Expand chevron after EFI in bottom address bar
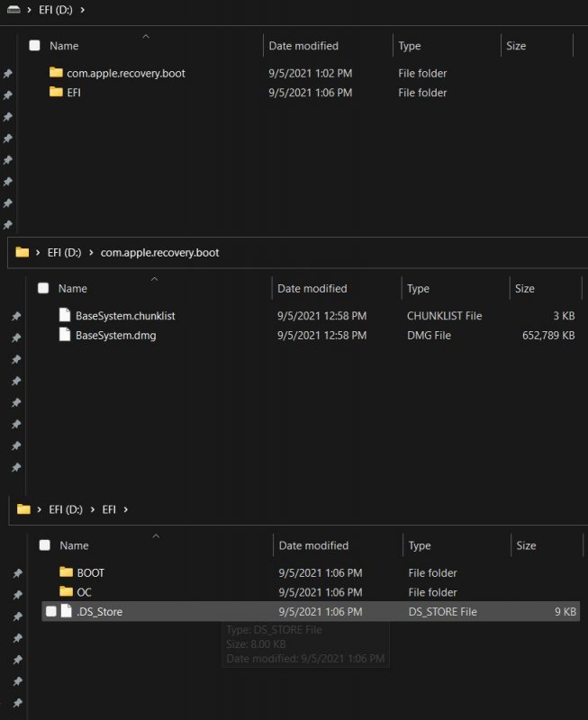Image resolution: width=588 pixels, height=720 pixels. 125,509
